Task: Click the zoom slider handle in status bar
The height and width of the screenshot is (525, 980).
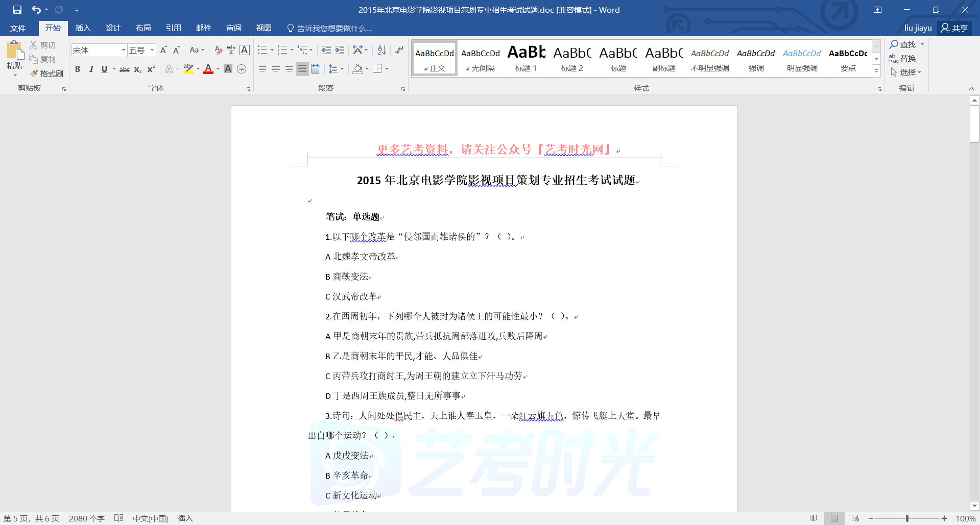Action: (907, 518)
